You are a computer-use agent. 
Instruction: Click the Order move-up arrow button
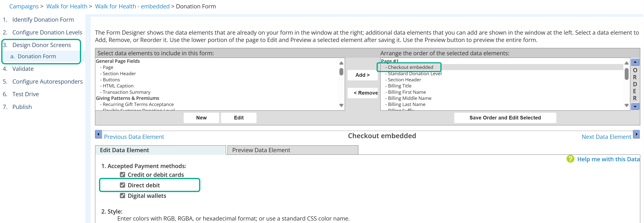[635, 62]
